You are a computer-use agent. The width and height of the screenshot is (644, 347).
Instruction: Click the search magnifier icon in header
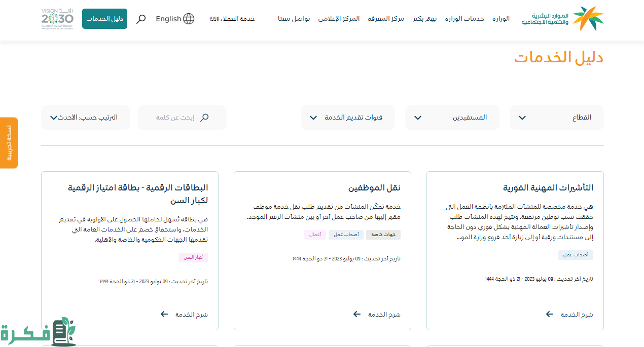point(141,19)
